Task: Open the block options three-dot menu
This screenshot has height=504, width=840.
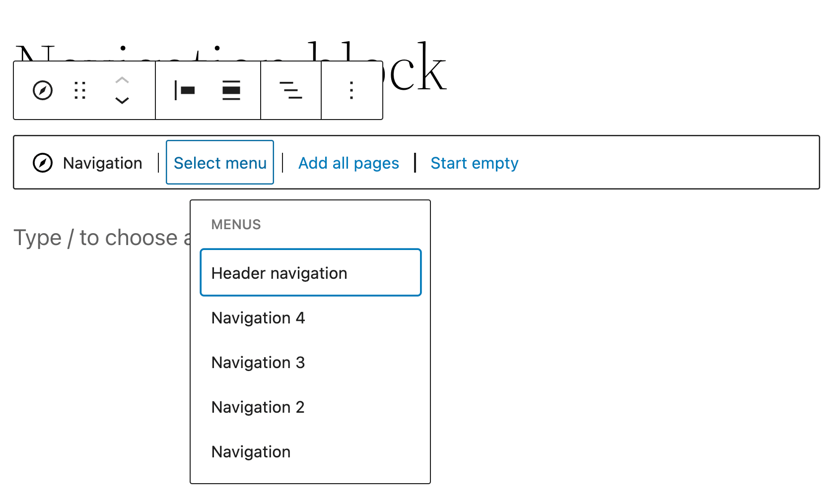Action: pyautogui.click(x=351, y=90)
